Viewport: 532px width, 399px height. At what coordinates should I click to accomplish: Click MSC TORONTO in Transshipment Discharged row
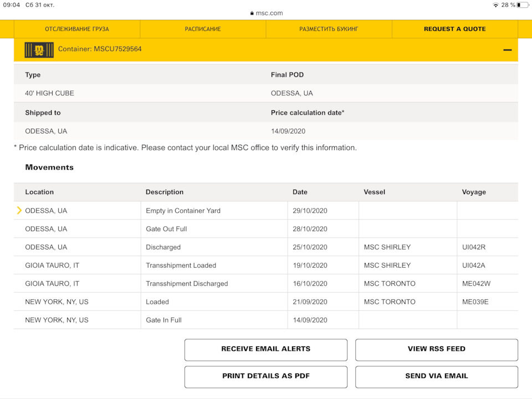pyautogui.click(x=390, y=284)
